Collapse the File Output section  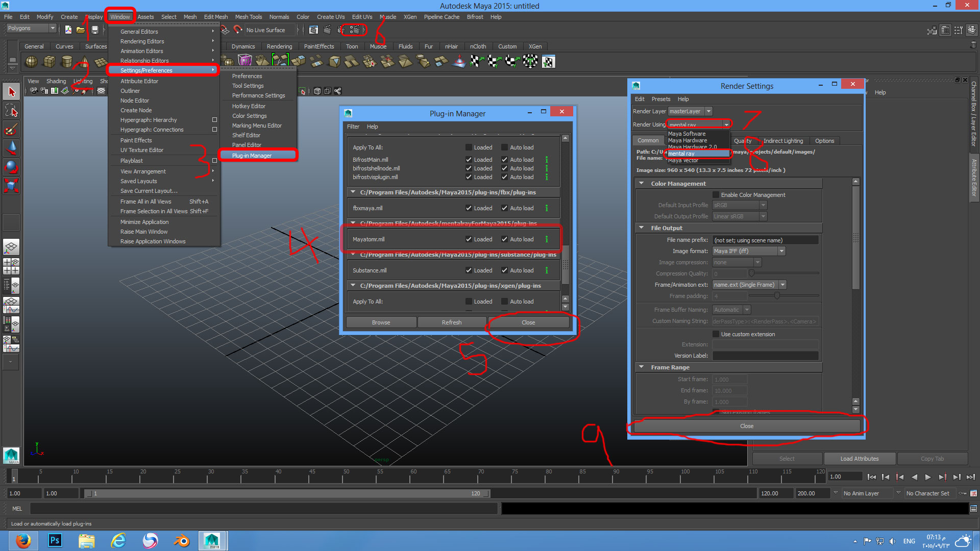point(641,228)
